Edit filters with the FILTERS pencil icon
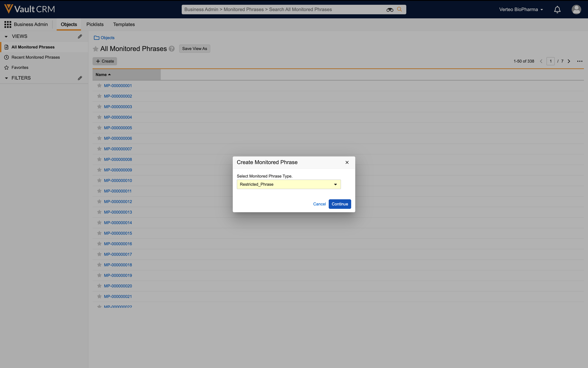 (80, 78)
